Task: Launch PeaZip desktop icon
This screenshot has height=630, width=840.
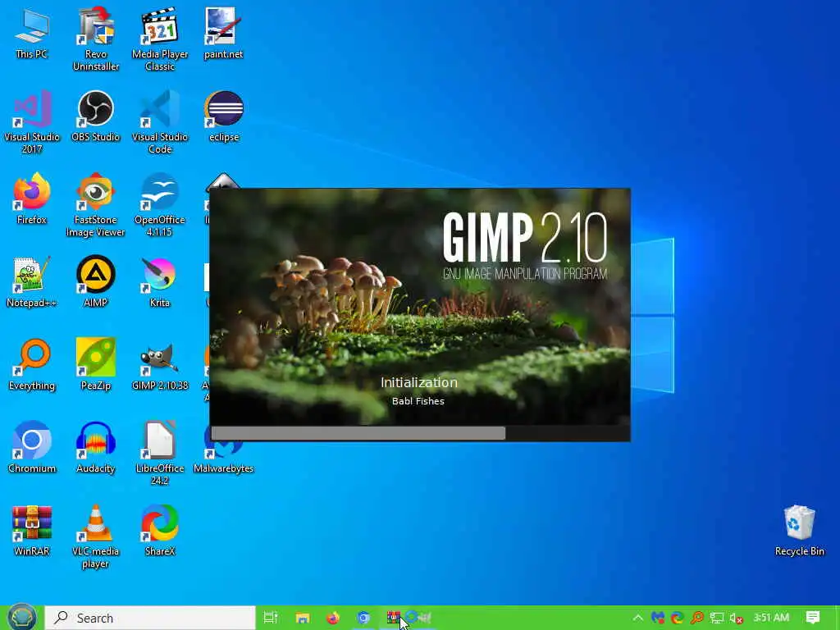Action: 95,365
